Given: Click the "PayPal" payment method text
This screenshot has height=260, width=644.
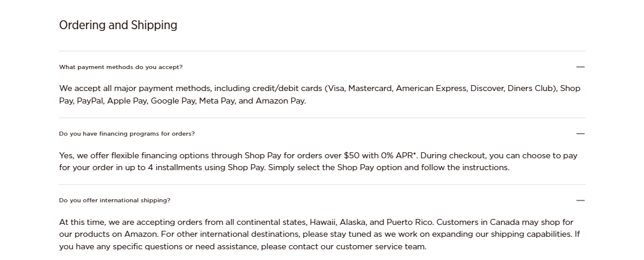Looking at the screenshot, I should (89, 101).
